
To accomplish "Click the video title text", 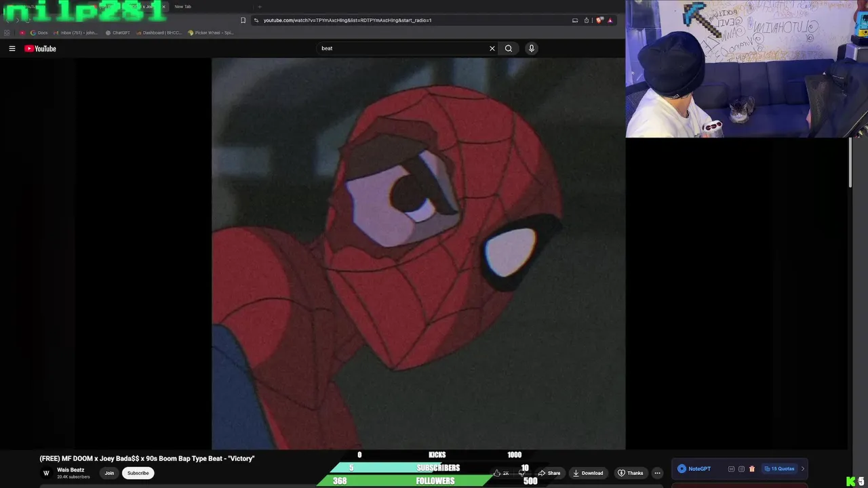I will click(x=147, y=459).
